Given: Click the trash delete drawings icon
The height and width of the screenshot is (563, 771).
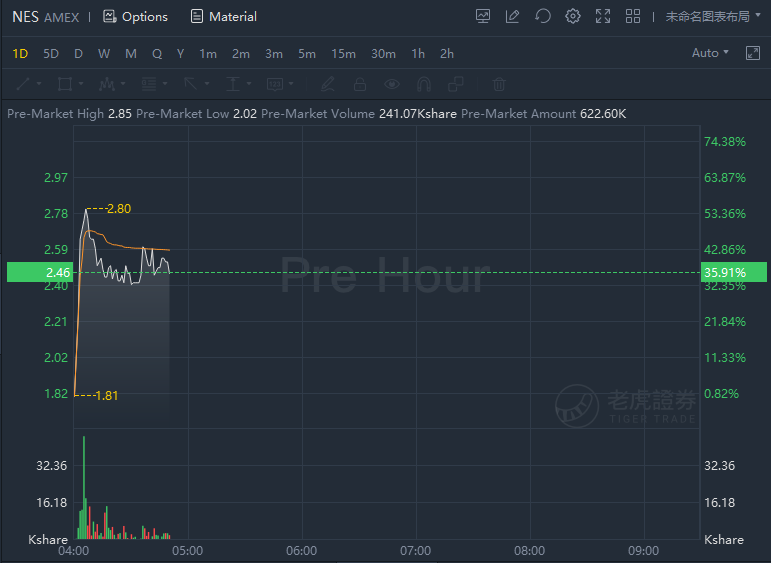Looking at the screenshot, I should (x=499, y=84).
